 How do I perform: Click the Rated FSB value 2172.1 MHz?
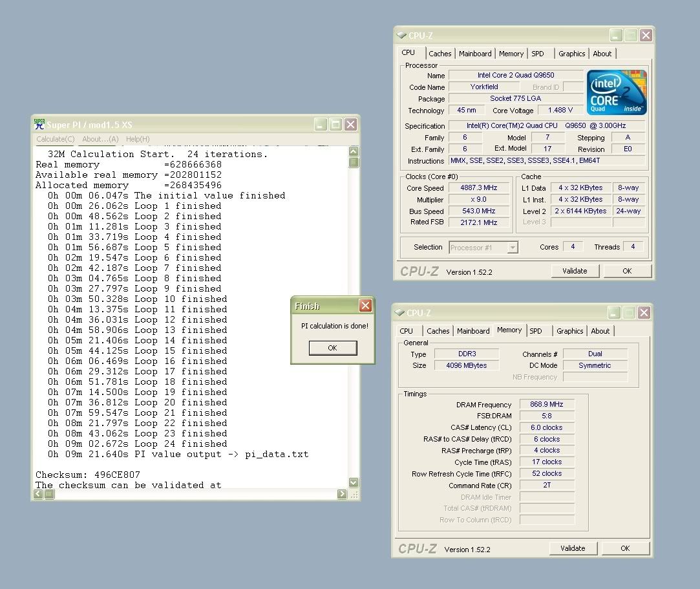tap(479, 222)
